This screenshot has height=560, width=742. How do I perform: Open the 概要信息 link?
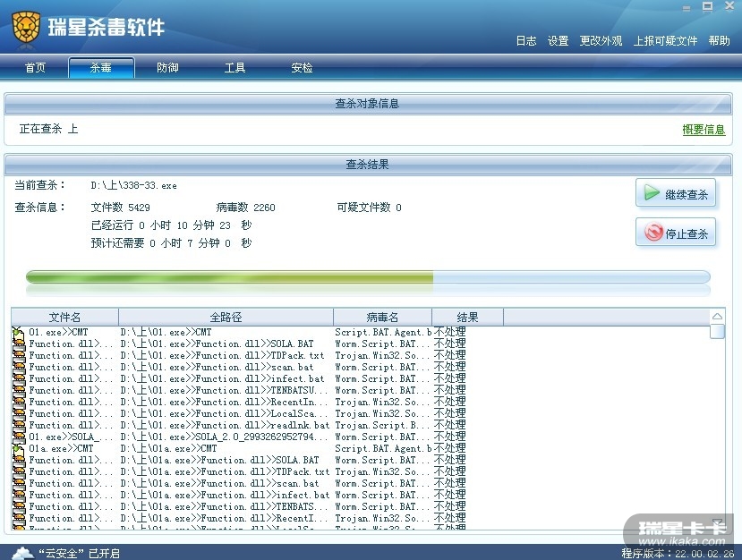point(704,130)
